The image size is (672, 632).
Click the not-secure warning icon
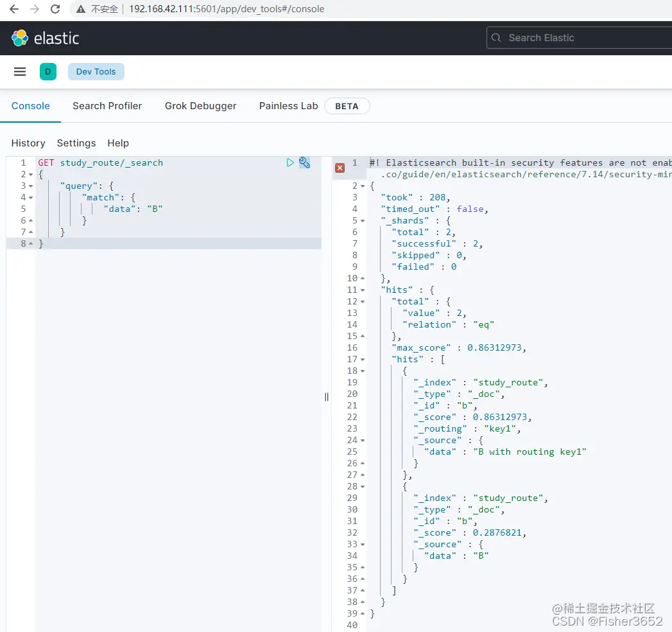click(81, 9)
